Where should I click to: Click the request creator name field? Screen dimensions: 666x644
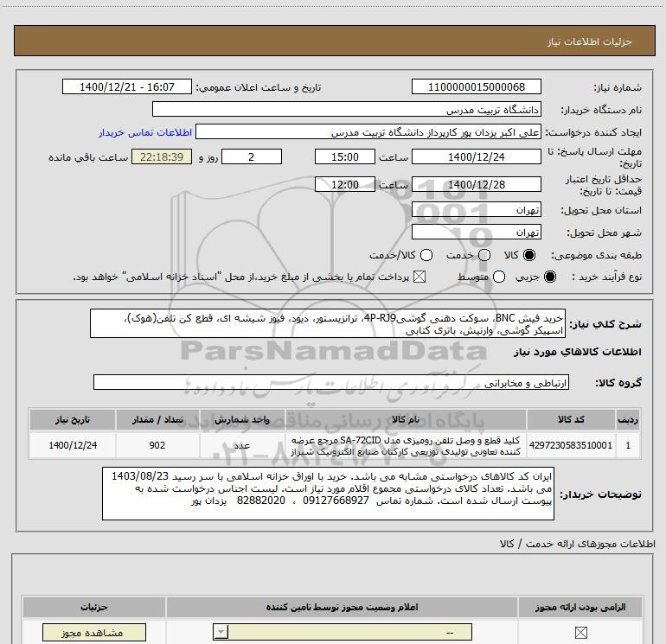coord(368,132)
